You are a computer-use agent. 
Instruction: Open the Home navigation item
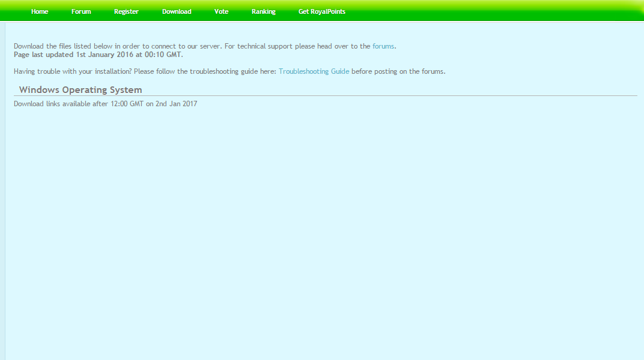tap(40, 11)
